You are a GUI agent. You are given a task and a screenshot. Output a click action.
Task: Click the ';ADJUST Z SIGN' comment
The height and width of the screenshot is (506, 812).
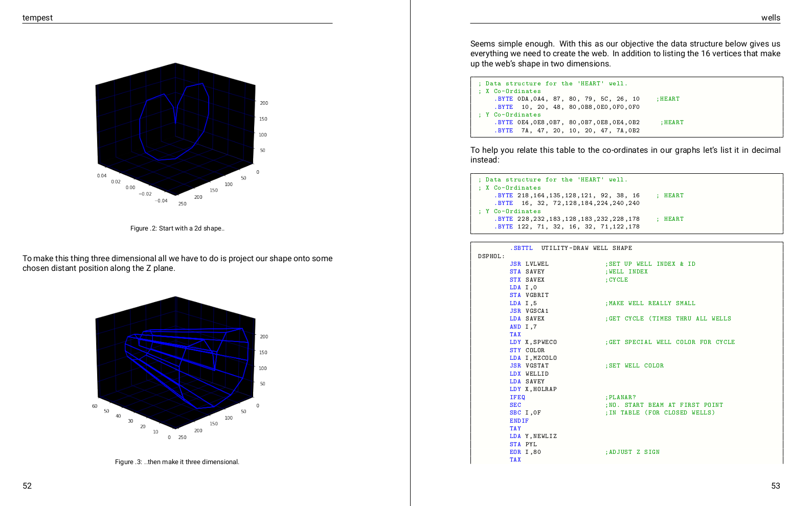point(632,452)
